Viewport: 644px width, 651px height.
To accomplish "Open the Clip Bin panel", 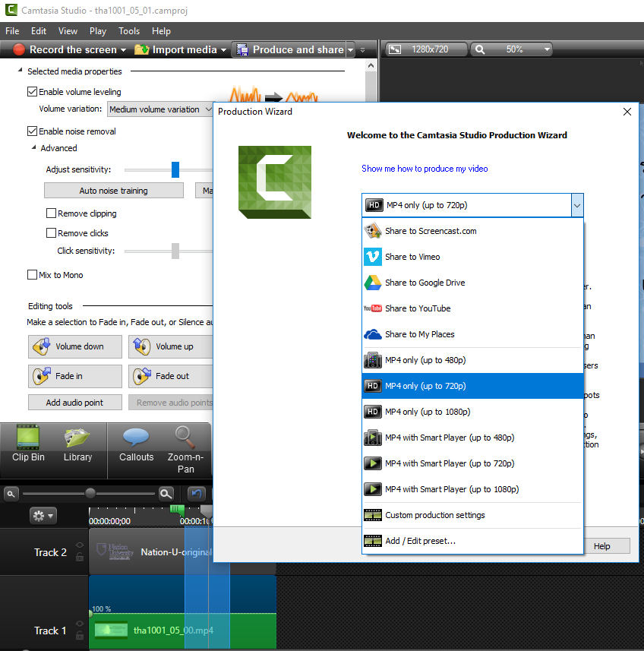I will 28,445.
